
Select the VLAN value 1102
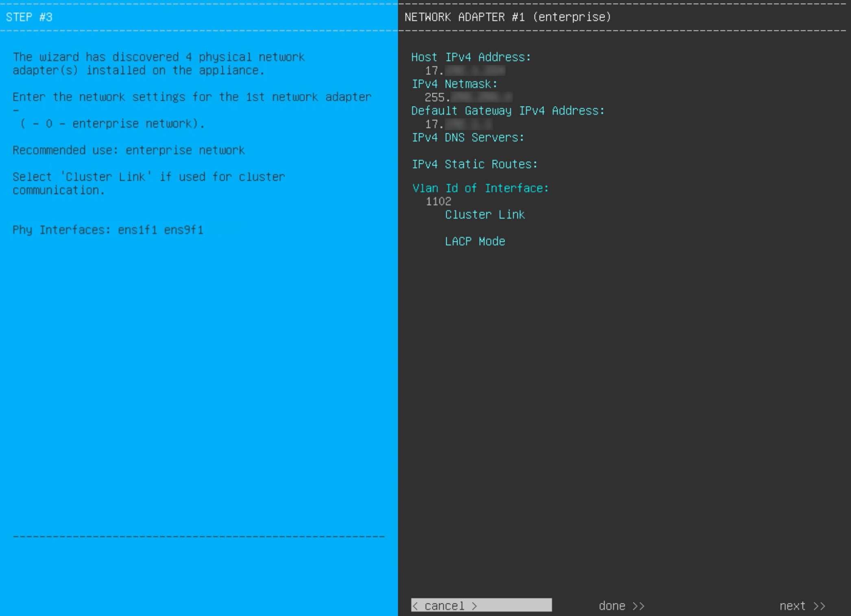(439, 201)
